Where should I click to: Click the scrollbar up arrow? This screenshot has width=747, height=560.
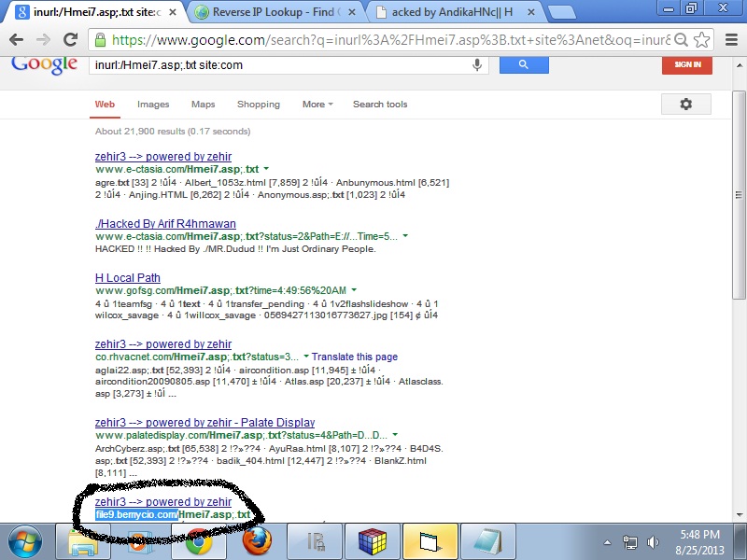click(739, 65)
